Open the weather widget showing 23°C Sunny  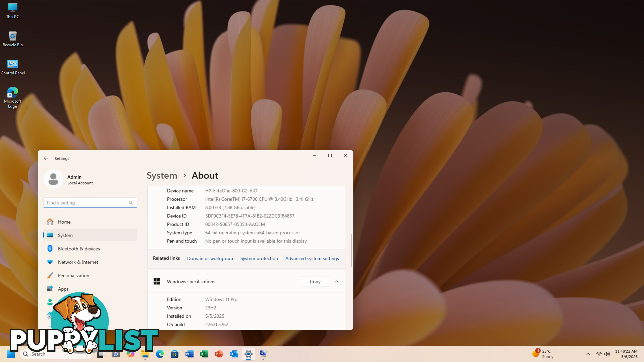point(543,354)
